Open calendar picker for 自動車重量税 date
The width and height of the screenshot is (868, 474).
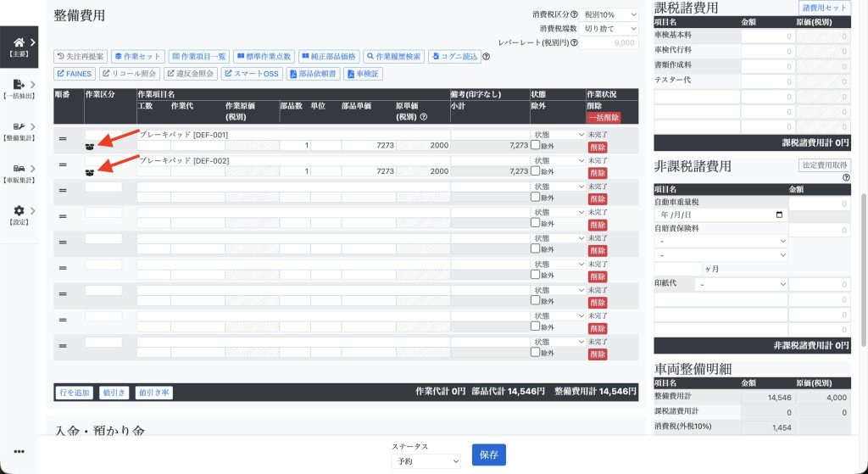coord(780,215)
